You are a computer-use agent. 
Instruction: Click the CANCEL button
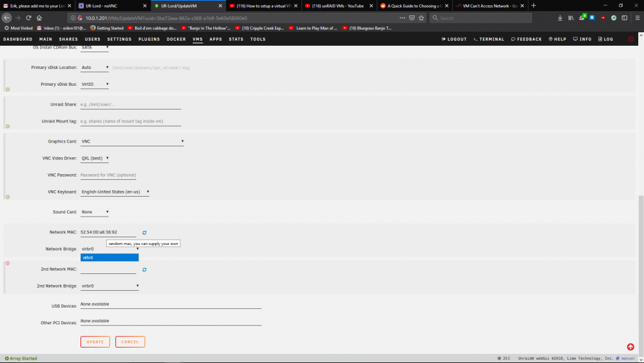(130, 342)
